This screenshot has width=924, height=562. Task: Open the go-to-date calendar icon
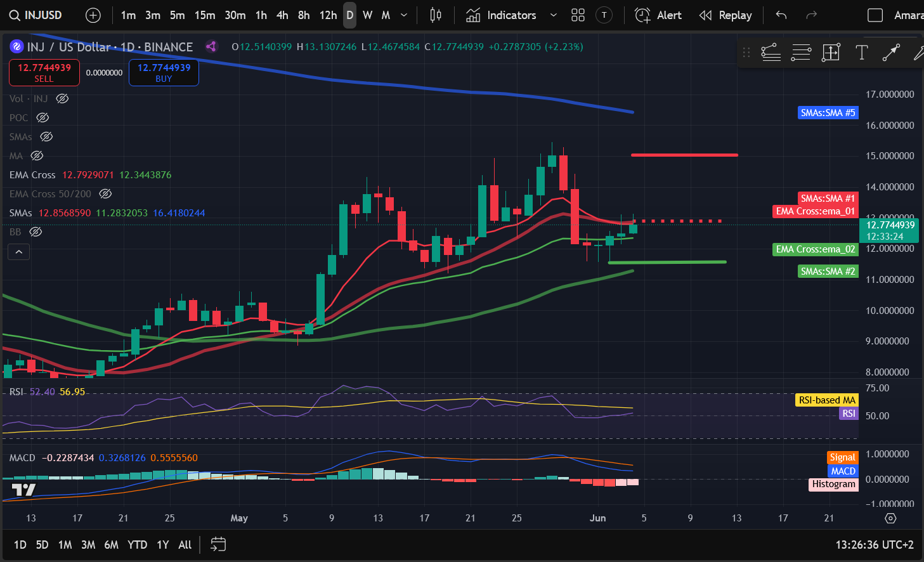[218, 544]
